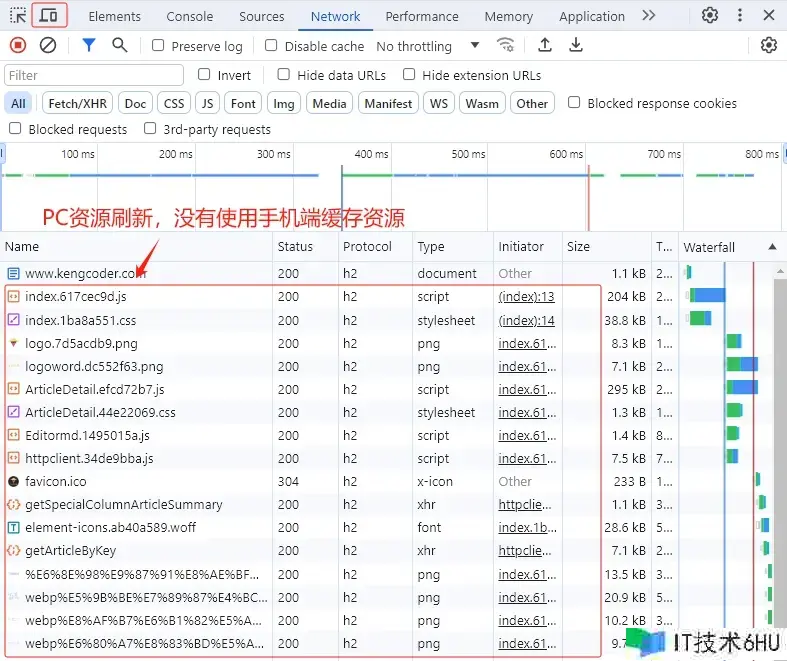Stop recording network log
Viewport: 787px width, 661px height.
click(x=17, y=45)
